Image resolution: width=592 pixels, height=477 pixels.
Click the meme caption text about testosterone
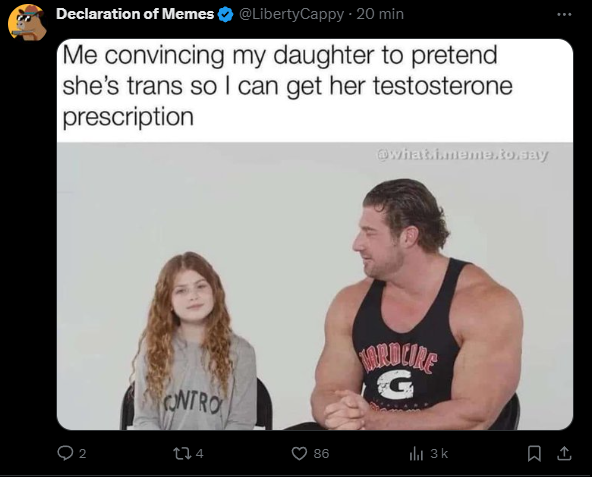coord(287,86)
